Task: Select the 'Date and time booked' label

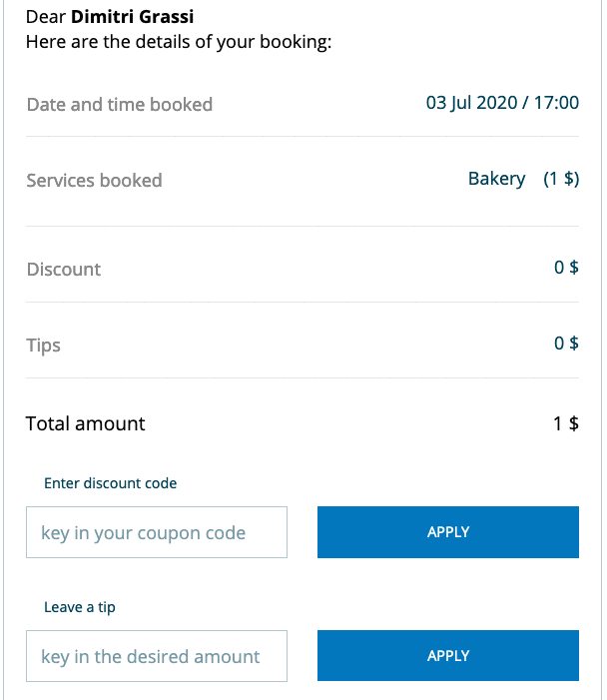Action: pyautogui.click(x=119, y=104)
